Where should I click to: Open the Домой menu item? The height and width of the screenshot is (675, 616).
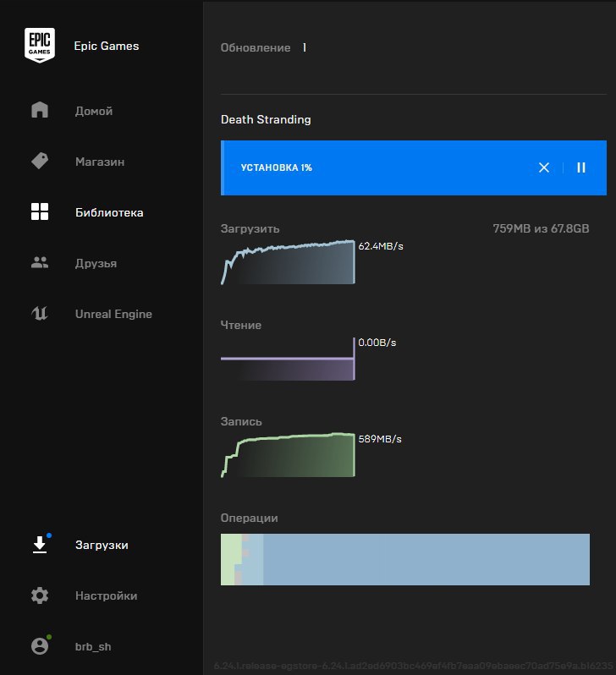pos(94,111)
